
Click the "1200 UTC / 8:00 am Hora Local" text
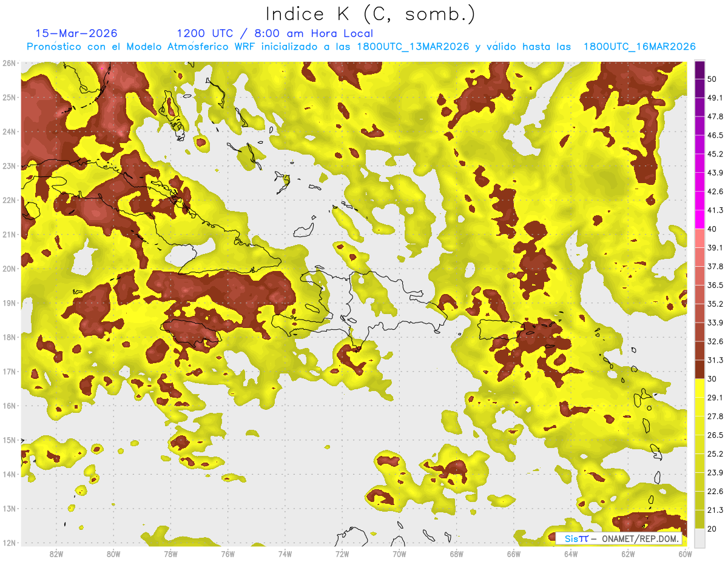click(x=275, y=33)
